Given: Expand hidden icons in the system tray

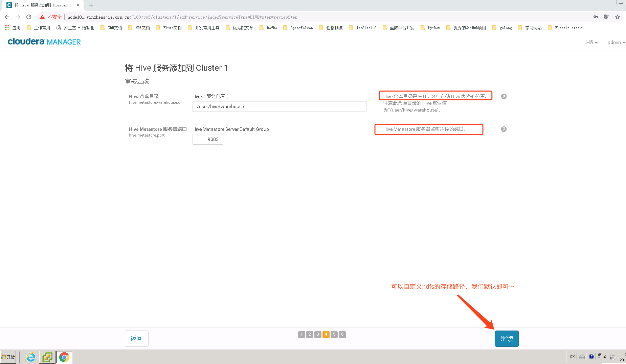Looking at the screenshot, I should pyautogui.click(x=605, y=357).
